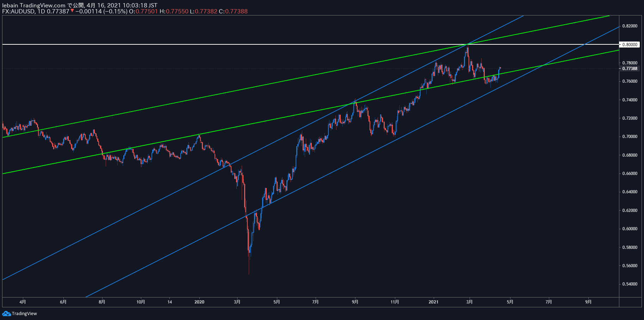Click the lebain author name text
The image size is (644, 320).
click(10, 5)
